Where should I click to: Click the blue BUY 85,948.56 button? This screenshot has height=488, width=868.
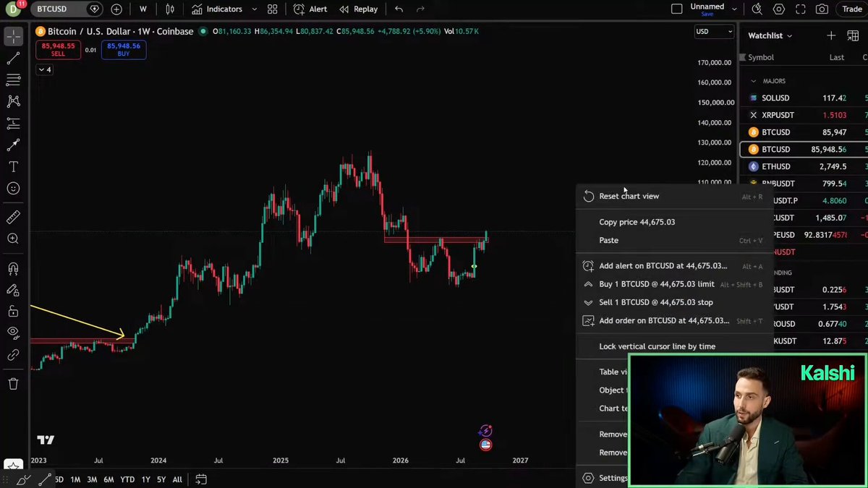[x=123, y=50]
